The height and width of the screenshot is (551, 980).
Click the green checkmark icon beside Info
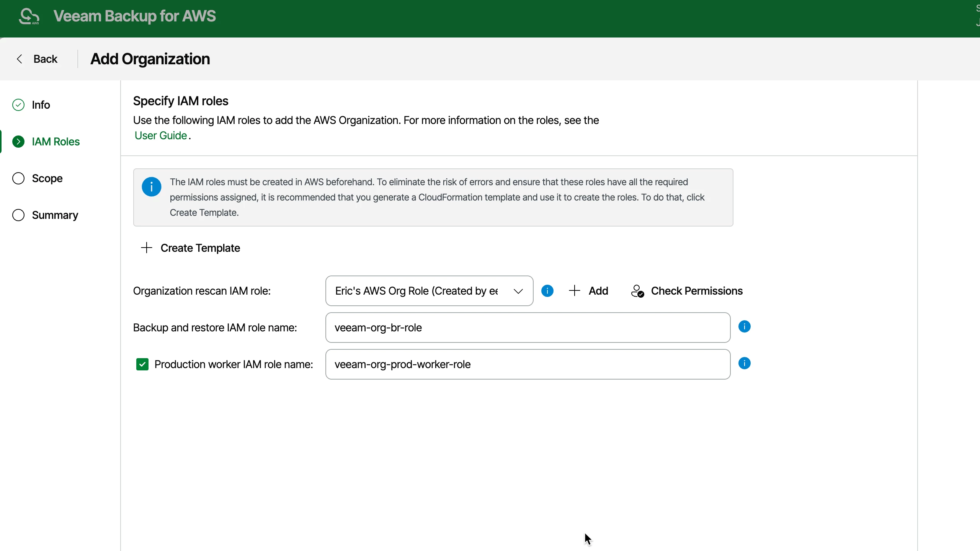18,105
